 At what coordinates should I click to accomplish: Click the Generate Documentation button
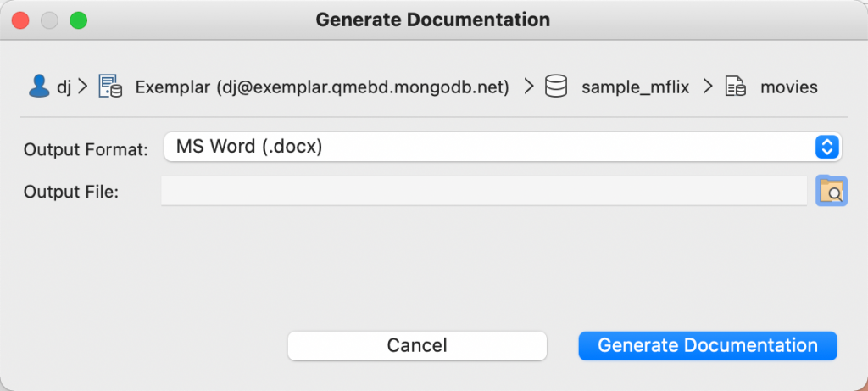point(708,345)
